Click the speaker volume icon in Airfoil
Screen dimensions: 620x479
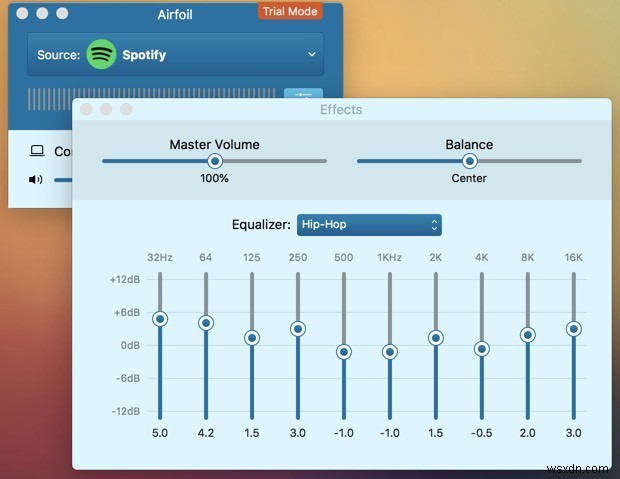pos(36,180)
